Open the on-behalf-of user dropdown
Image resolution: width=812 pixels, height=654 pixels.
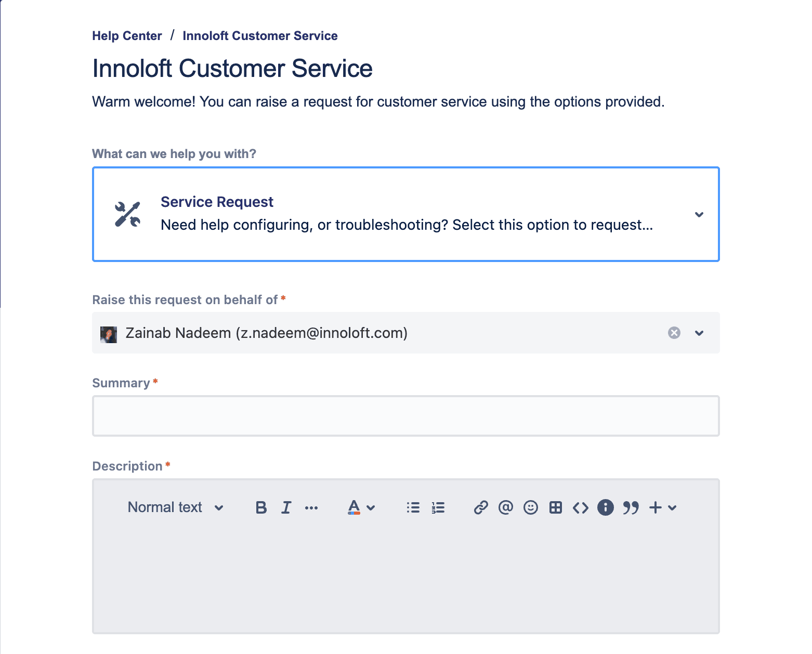(x=699, y=333)
